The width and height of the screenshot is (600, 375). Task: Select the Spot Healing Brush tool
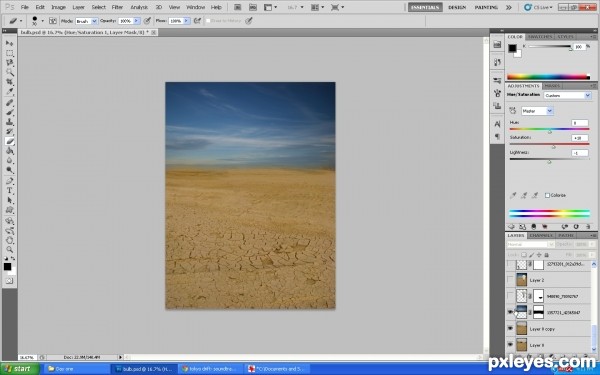pos(10,103)
